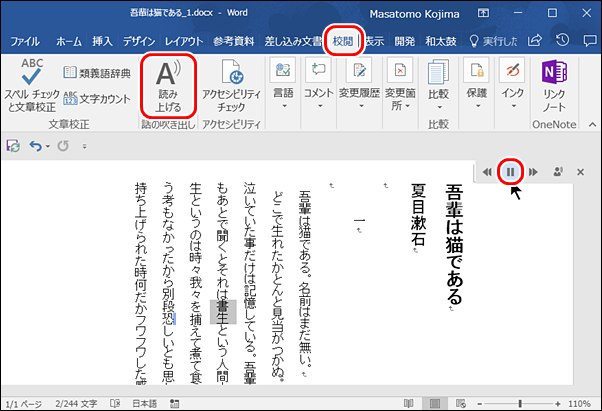
Task: Open version history clock icon
Action: pos(562,40)
